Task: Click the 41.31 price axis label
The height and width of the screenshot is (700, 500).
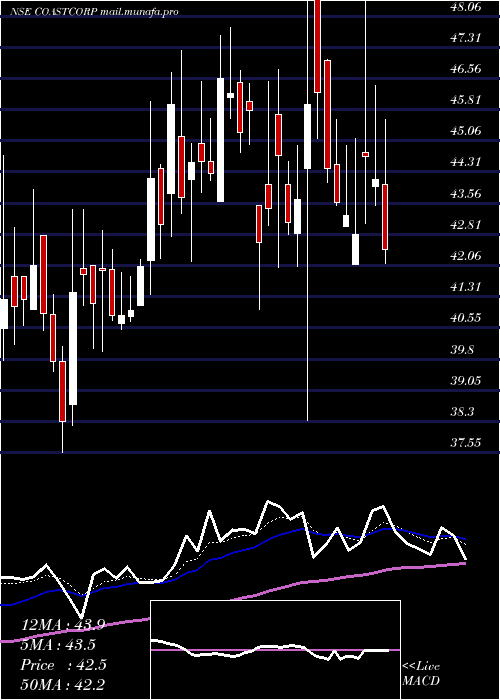Action: (466, 287)
